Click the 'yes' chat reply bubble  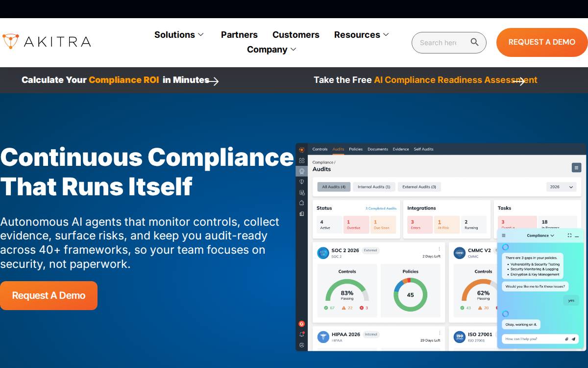tap(571, 300)
